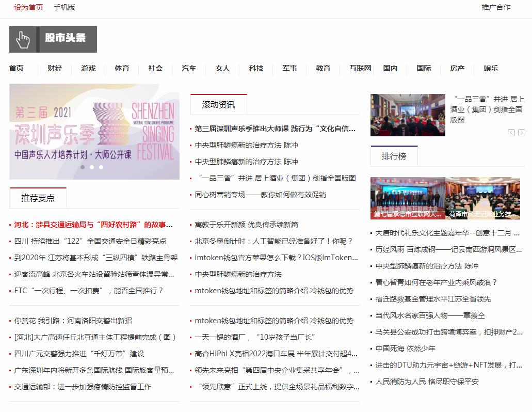Open the 互联网 category
The height and width of the screenshot is (412, 532).
tap(360, 68)
